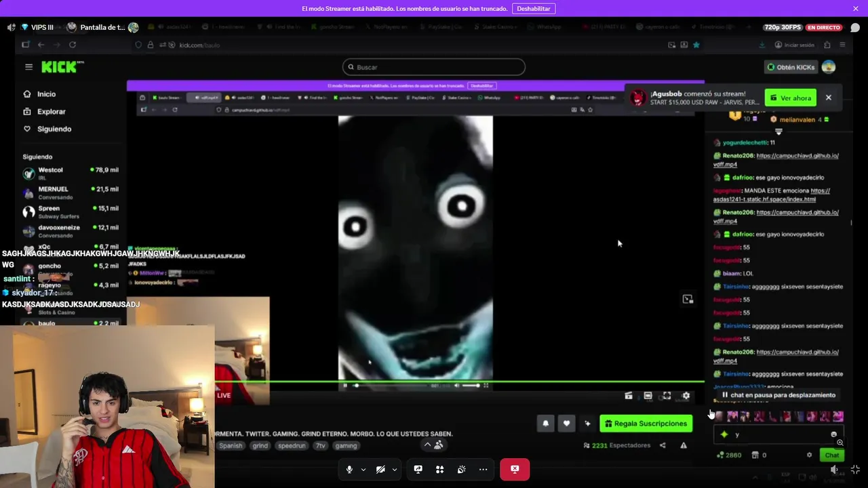Close the Agusbob stream notification

point(828,98)
